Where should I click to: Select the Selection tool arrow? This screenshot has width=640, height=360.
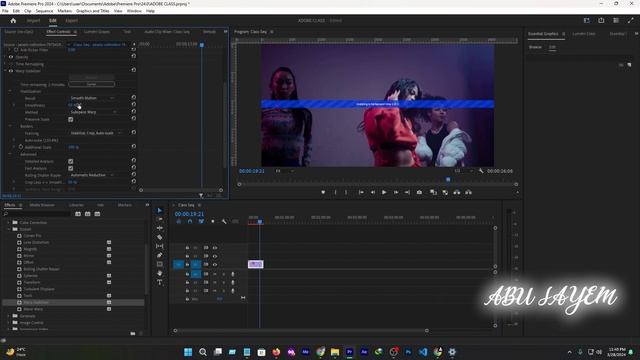point(160,211)
